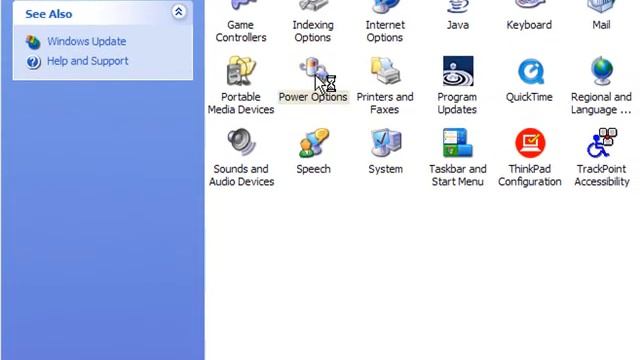Open the Internet Options globe icon

[x=385, y=6]
